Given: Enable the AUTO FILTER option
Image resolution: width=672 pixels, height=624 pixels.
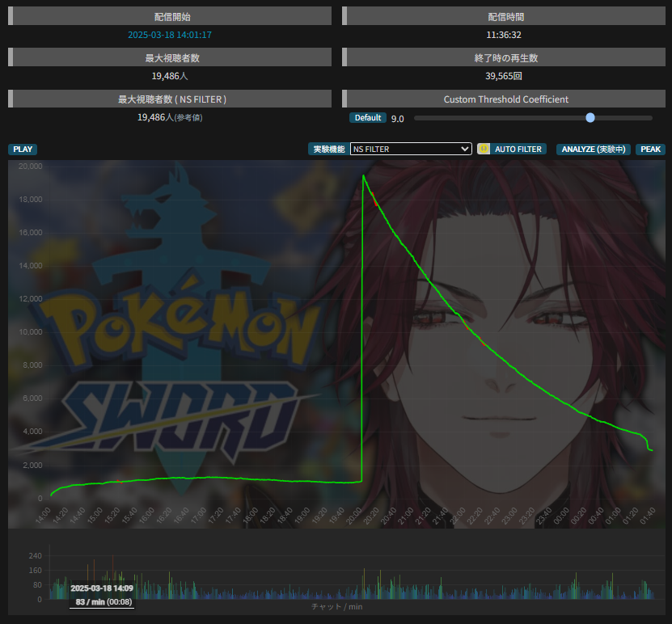Looking at the screenshot, I should tap(518, 150).
